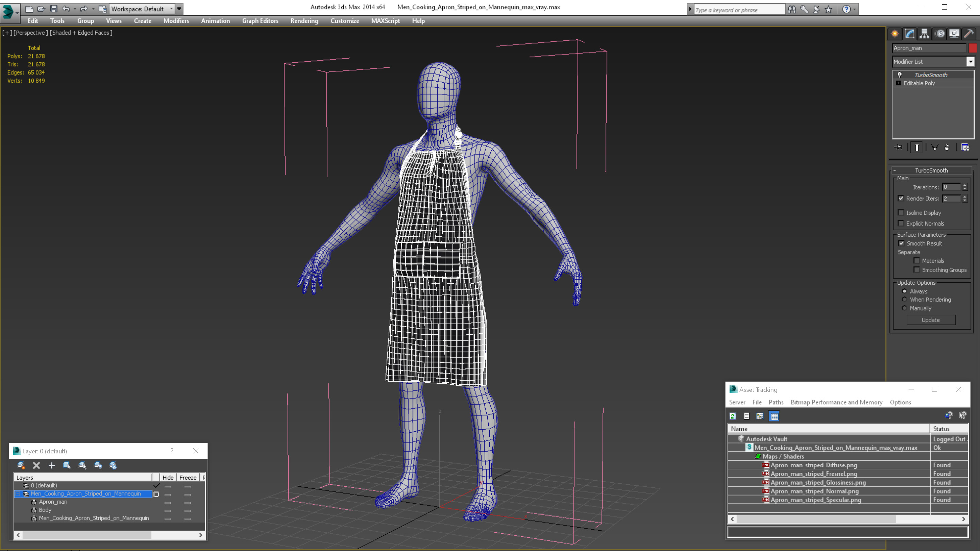Viewport: 980px width, 551px height.
Task: Check Separate by Materials checkbox
Action: (x=916, y=261)
